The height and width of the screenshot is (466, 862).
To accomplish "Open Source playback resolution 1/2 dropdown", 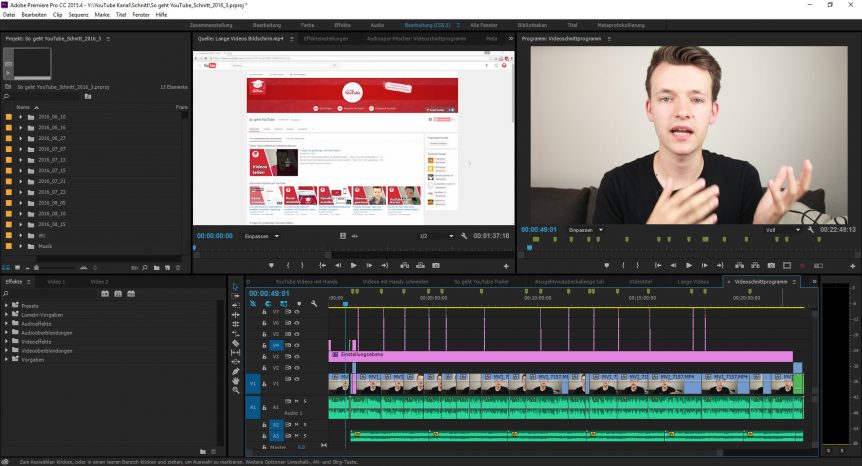I will coord(436,236).
